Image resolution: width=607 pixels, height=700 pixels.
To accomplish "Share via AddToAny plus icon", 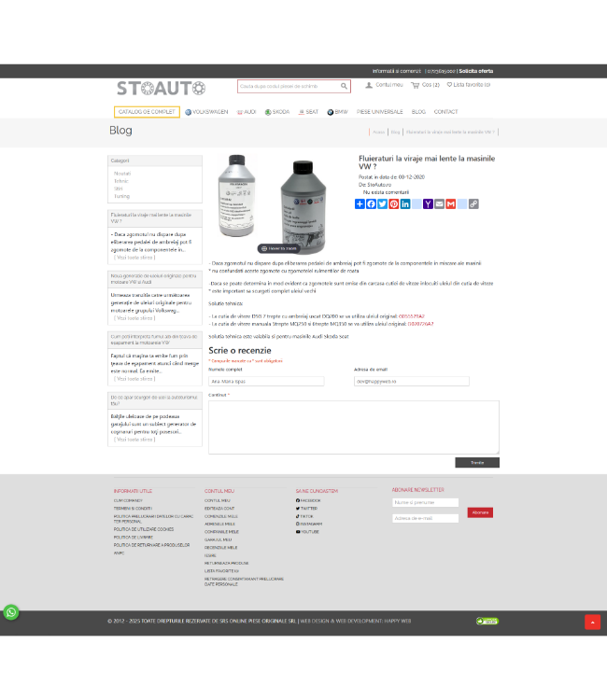I will coord(360,204).
